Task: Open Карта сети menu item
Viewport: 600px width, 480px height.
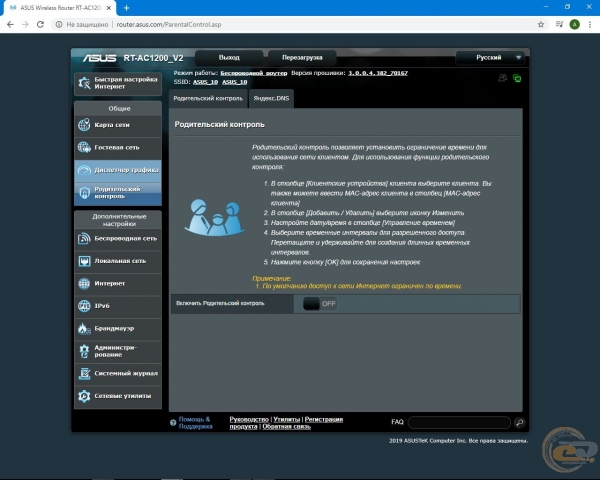Action: tap(118, 125)
